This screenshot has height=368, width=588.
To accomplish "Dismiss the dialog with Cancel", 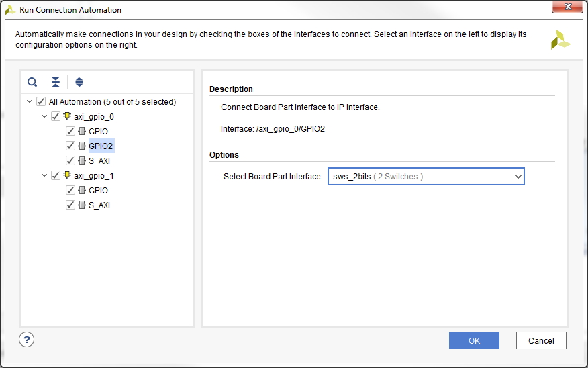I will (x=541, y=340).
